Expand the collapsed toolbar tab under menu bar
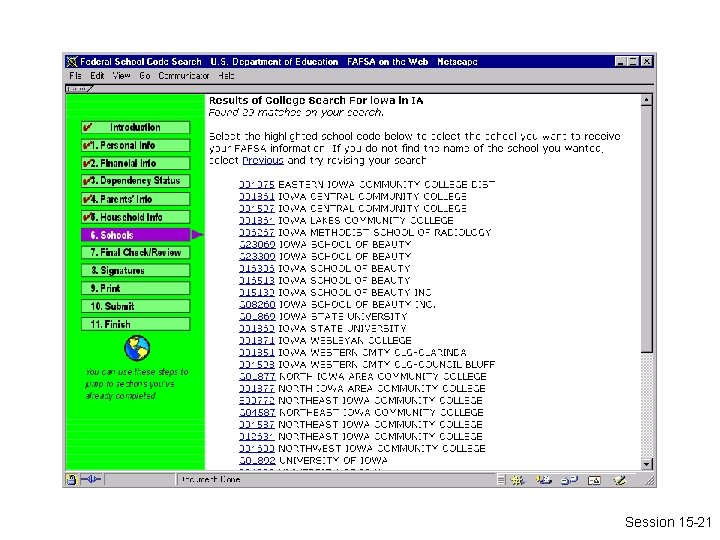Viewport: 720px width, 540px height. tap(79, 88)
